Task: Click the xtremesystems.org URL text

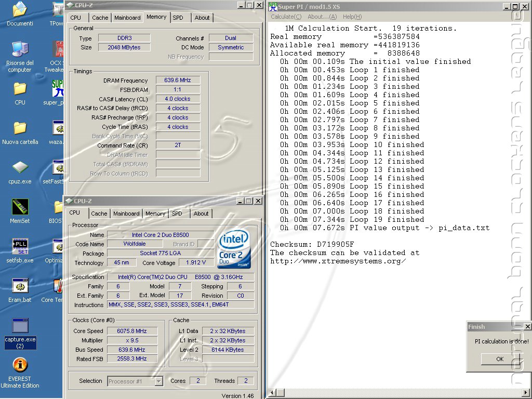Action: click(338, 261)
